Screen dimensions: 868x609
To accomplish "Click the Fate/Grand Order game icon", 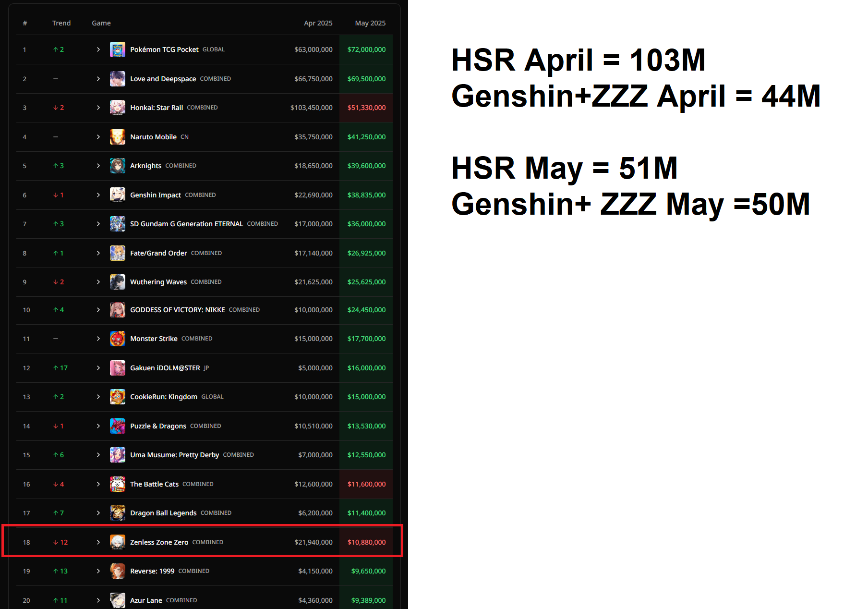I will pyautogui.click(x=118, y=253).
